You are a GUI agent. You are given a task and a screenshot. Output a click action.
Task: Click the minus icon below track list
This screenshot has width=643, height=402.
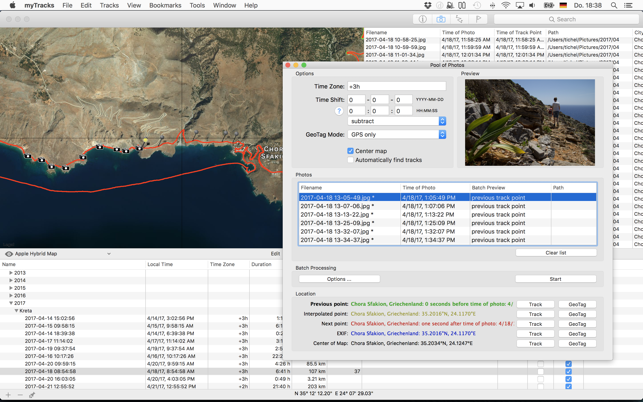[x=20, y=395]
